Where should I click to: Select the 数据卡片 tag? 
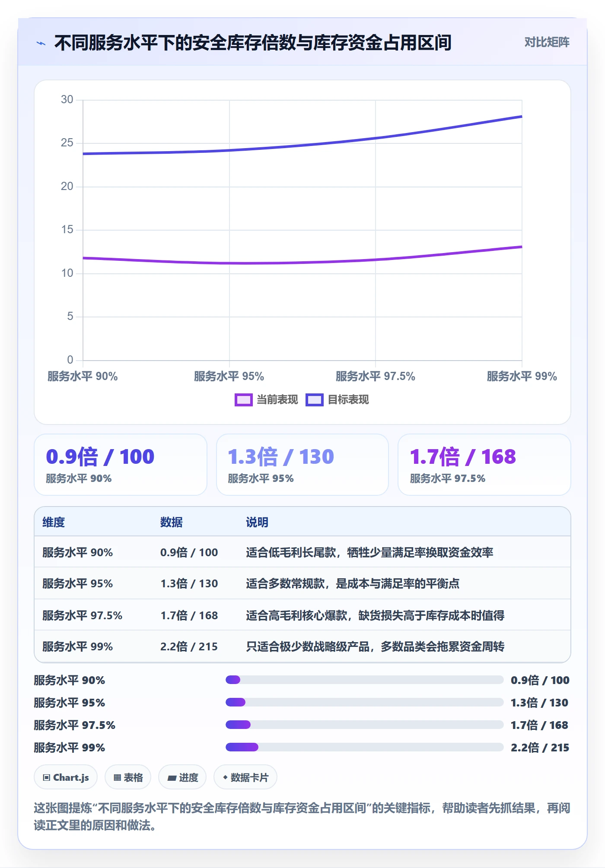pyautogui.click(x=245, y=777)
